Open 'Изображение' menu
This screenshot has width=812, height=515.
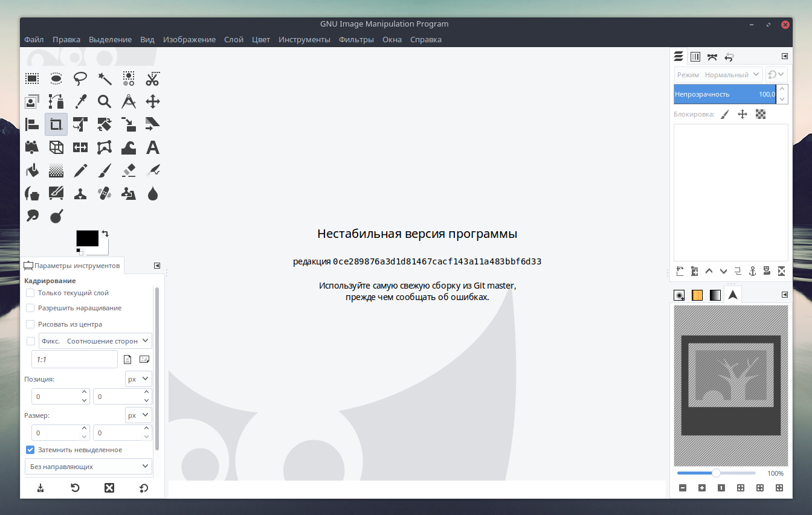[x=189, y=39]
